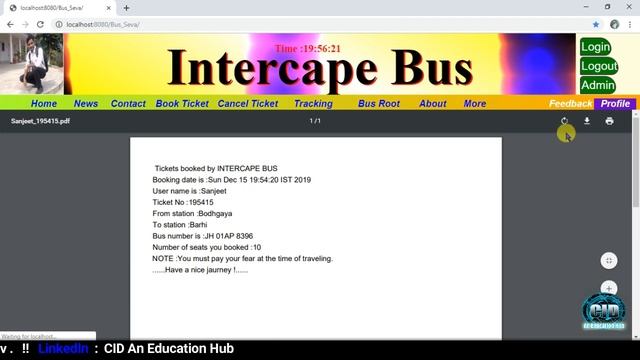This screenshot has height=360, width=640.
Task: Download the Sanjeet_195415.pdf file
Action: point(587,121)
